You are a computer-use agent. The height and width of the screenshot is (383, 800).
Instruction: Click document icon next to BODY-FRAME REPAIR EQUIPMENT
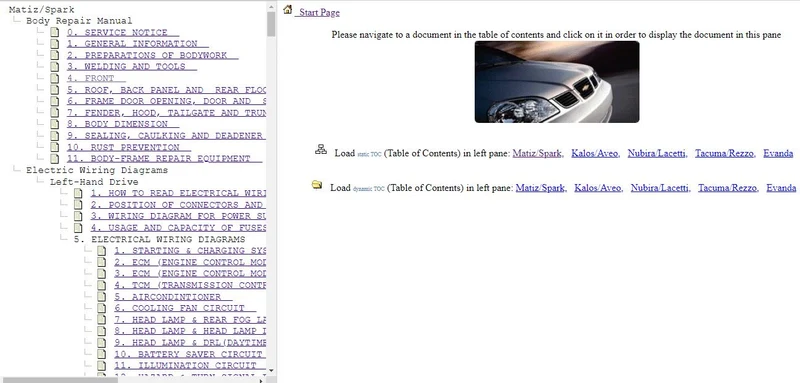pos(55,159)
